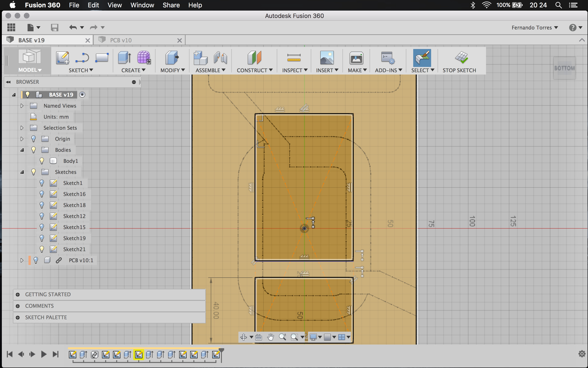Screen dimensions: 588x368
Task: Click the Pan hand icon
Action: point(270,337)
